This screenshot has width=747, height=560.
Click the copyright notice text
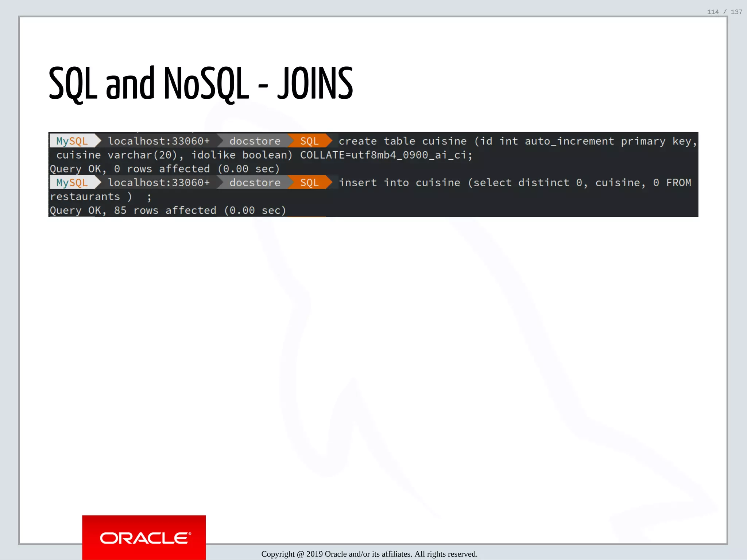(369, 554)
